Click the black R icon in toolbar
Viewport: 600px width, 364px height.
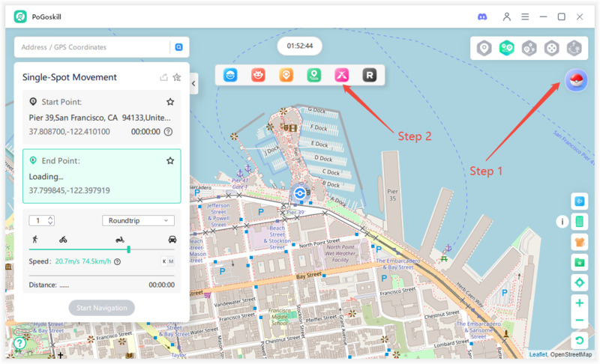[369, 75]
